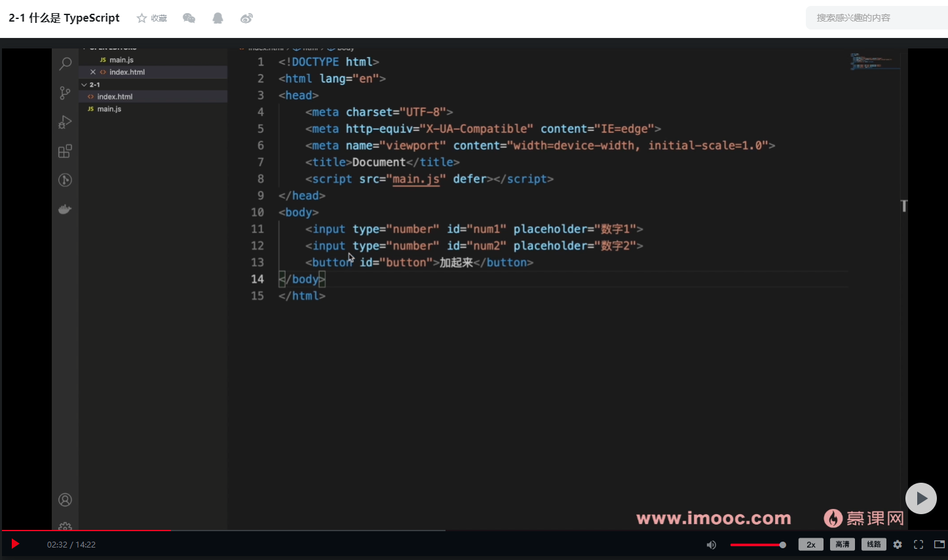Collapse the 2-1 folder chevron
Viewport: 948px width, 560px height.
click(x=84, y=84)
